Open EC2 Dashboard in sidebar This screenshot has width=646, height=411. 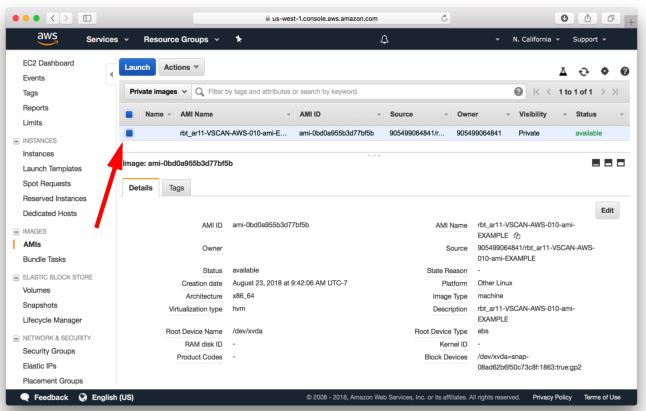[48, 63]
